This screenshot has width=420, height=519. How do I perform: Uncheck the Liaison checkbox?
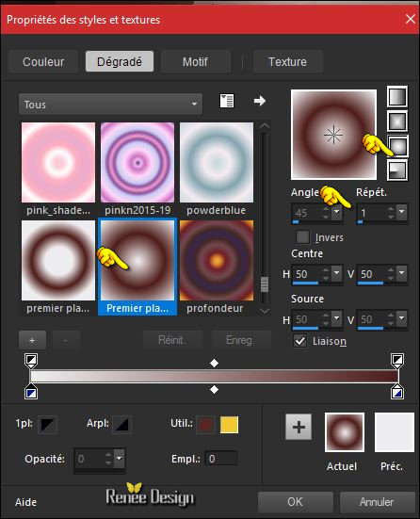(x=300, y=341)
